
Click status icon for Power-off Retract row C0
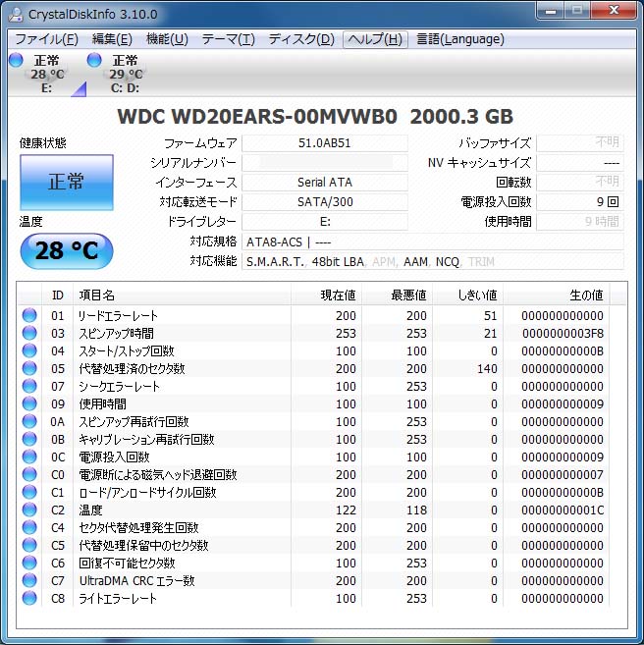[29, 475]
